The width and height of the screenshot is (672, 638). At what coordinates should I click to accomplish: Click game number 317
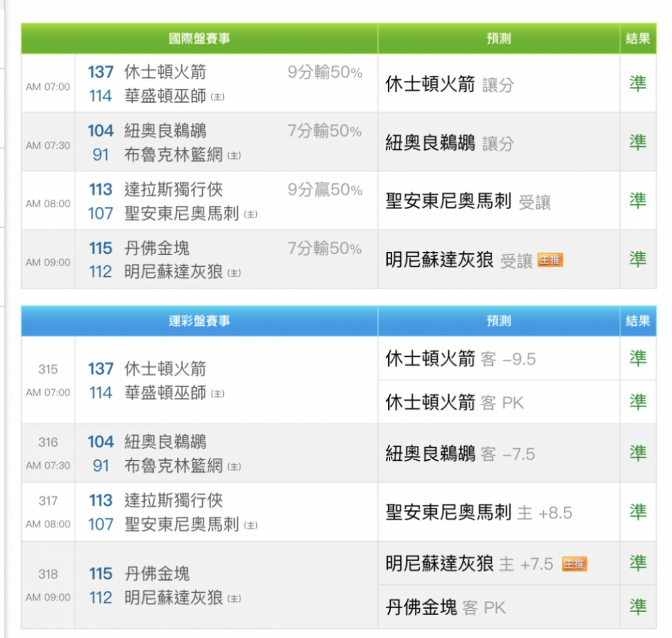tap(48, 501)
